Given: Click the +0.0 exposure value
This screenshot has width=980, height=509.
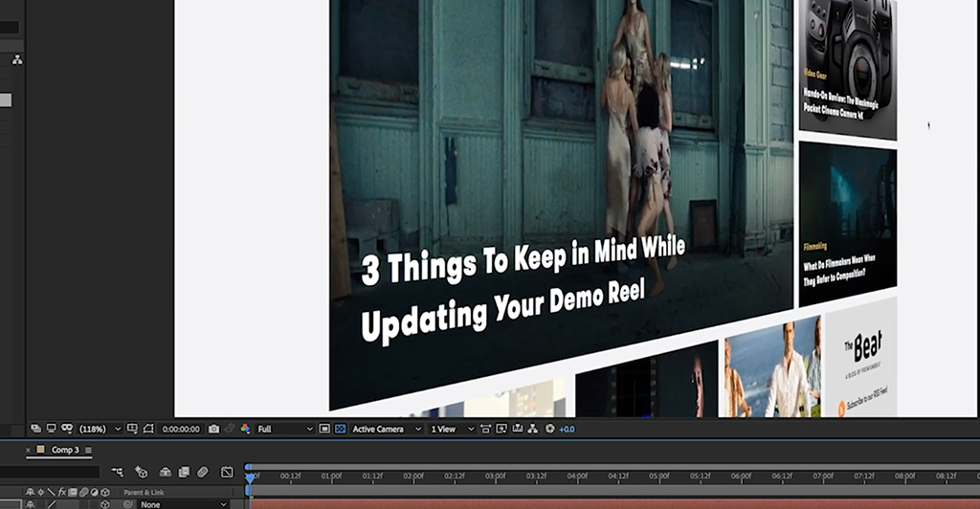Looking at the screenshot, I should (567, 429).
